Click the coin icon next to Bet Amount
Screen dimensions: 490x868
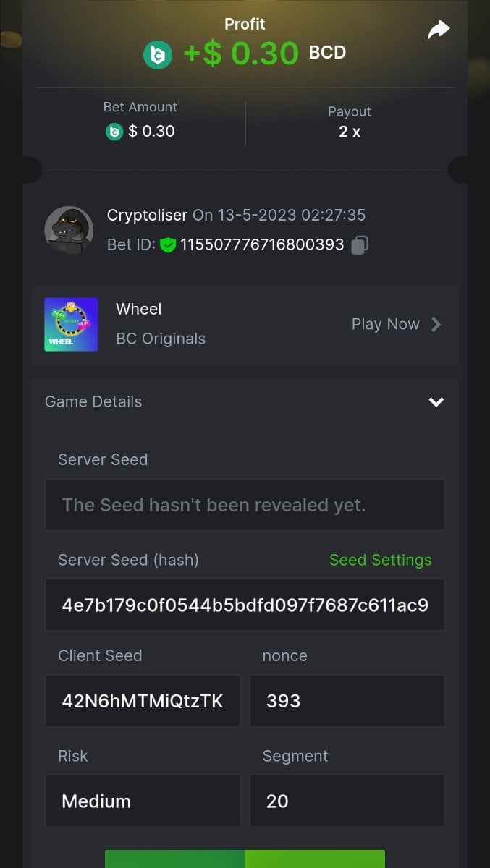114,132
